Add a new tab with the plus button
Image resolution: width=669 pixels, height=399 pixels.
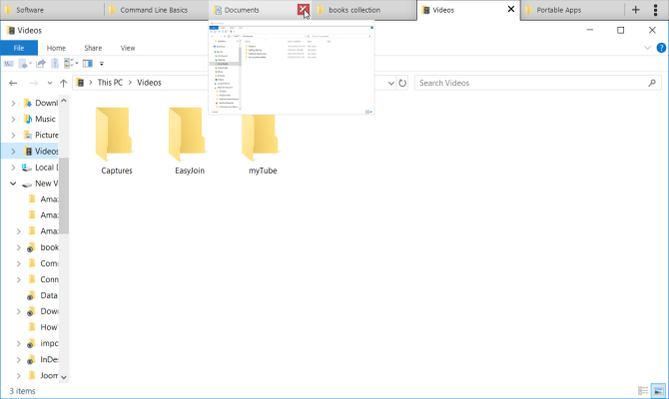pyautogui.click(x=636, y=9)
